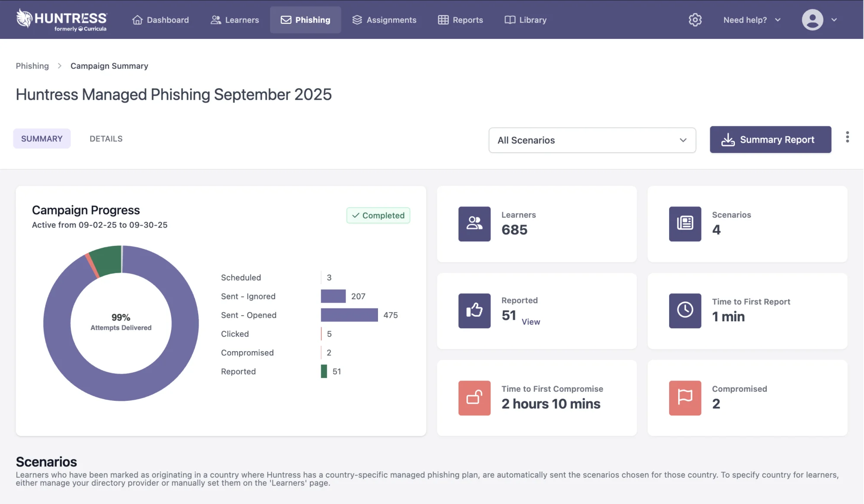The image size is (864, 504).
Task: Click the unlocked padlock compromise icon
Action: pos(474,398)
